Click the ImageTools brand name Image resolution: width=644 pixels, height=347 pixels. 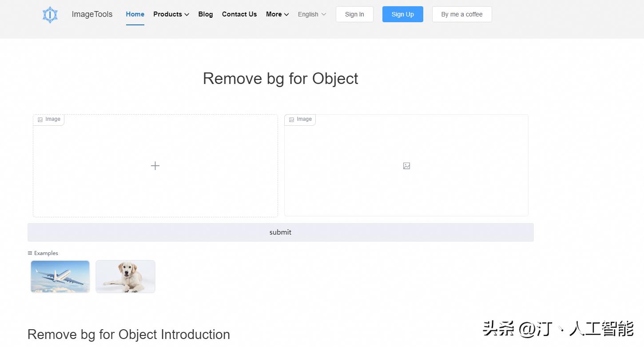click(x=92, y=14)
